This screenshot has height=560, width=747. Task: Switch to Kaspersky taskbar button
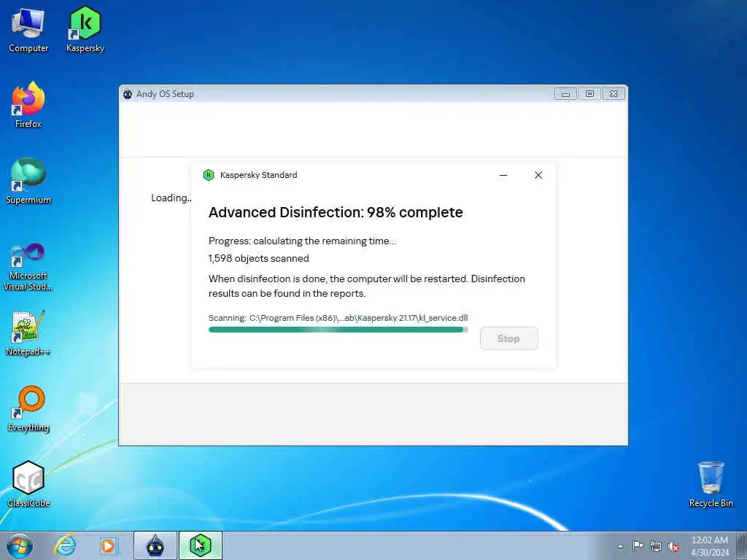click(x=201, y=545)
